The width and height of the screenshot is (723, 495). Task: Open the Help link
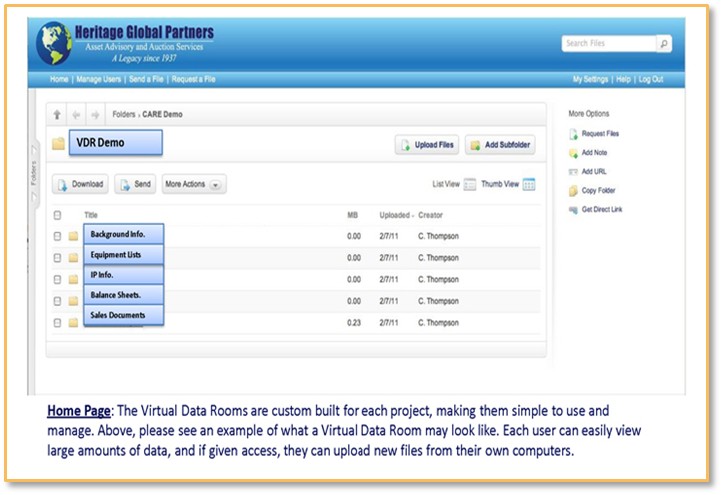tap(623, 79)
